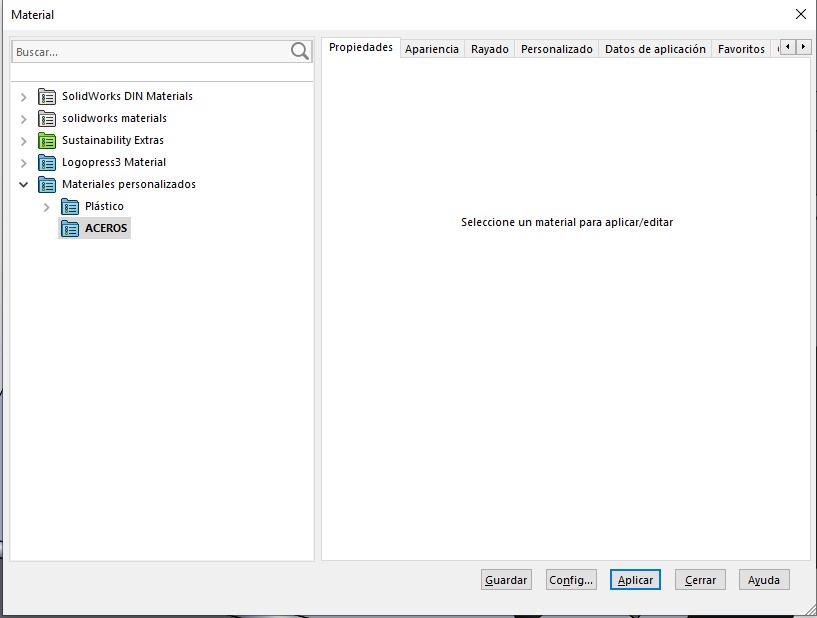This screenshot has height=618, width=817.
Task: Click the Materiales personalizados library icon
Action: tap(47, 185)
